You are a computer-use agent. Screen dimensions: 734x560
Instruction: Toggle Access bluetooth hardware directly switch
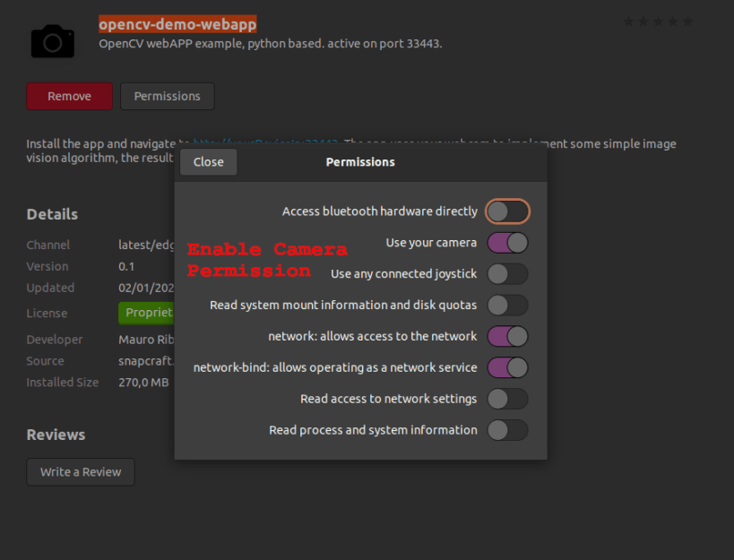(x=507, y=211)
